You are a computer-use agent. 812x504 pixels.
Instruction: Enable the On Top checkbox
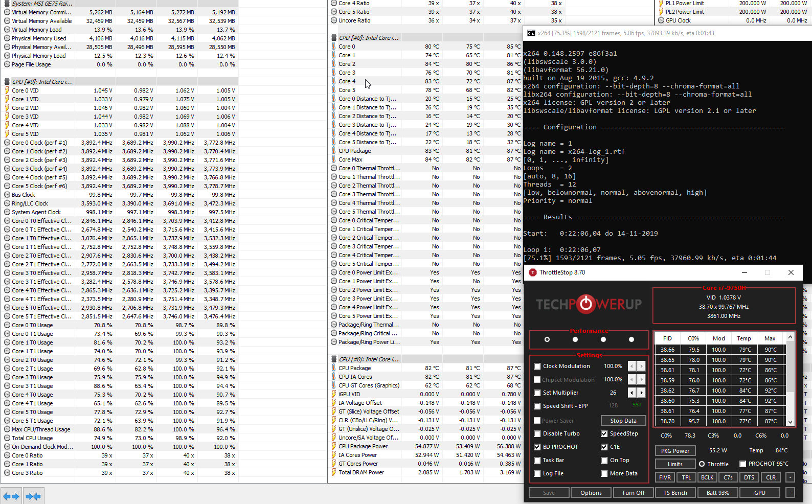click(x=604, y=461)
